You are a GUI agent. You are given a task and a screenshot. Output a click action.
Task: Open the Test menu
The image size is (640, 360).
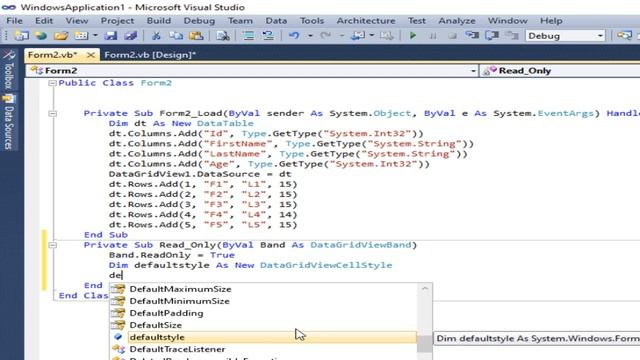(417, 21)
